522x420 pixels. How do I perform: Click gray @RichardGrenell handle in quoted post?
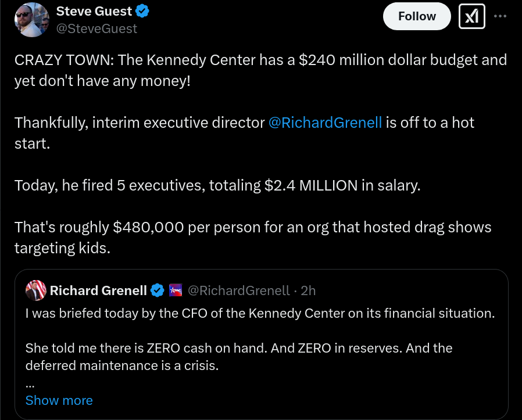(x=239, y=290)
